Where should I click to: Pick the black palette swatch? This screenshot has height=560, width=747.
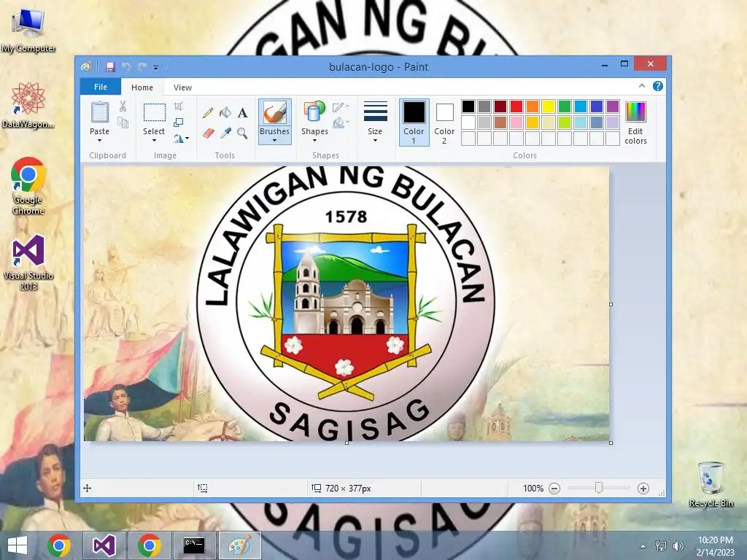[468, 106]
